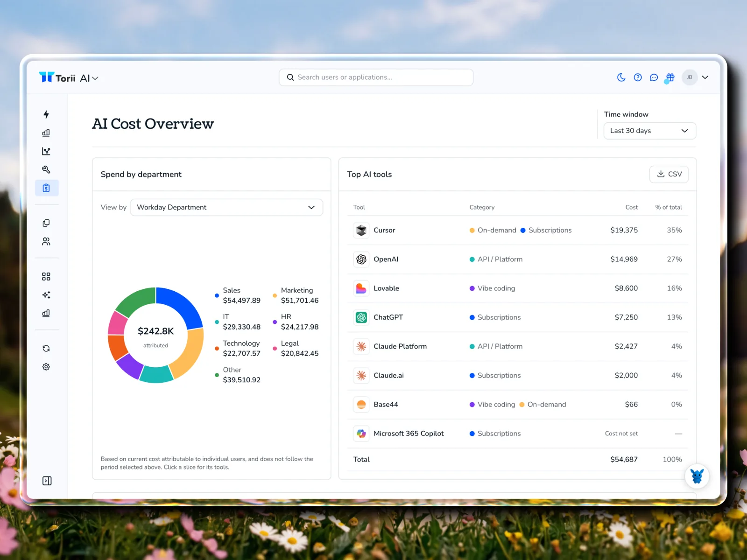The height and width of the screenshot is (560, 747).
Task: Focus the search users or applications field
Action: point(376,77)
